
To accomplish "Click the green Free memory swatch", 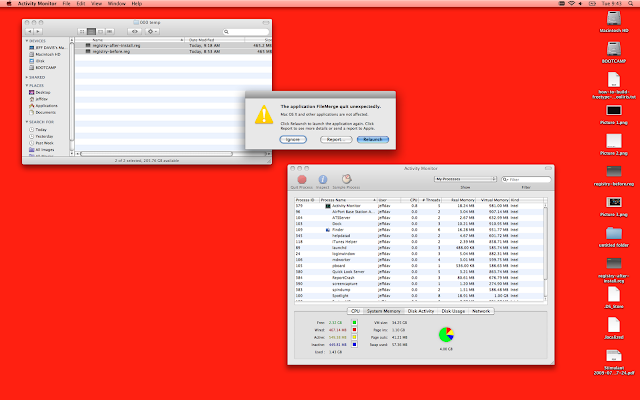I will click(354, 322).
